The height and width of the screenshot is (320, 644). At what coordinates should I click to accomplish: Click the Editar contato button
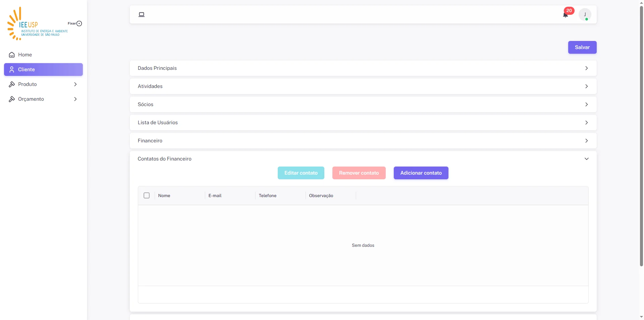[x=301, y=173]
